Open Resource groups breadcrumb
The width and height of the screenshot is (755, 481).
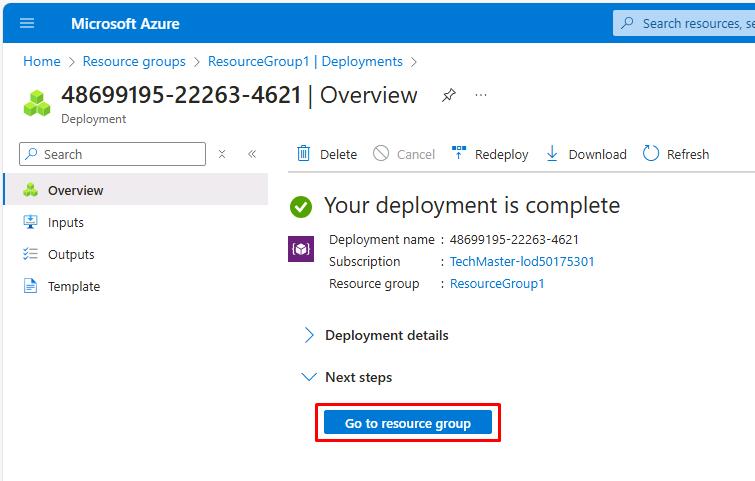pyautogui.click(x=134, y=62)
